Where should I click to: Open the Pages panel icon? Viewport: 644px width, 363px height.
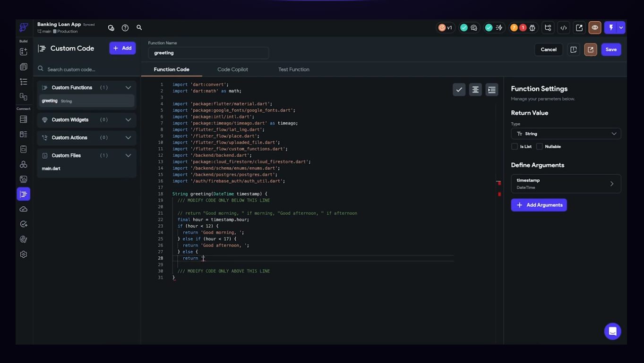[x=24, y=67]
